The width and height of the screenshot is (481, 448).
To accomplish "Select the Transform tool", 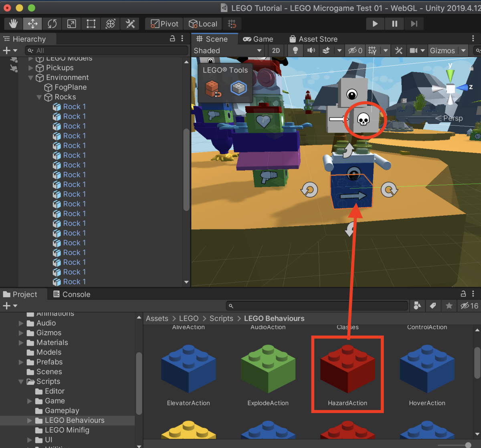I will [111, 24].
